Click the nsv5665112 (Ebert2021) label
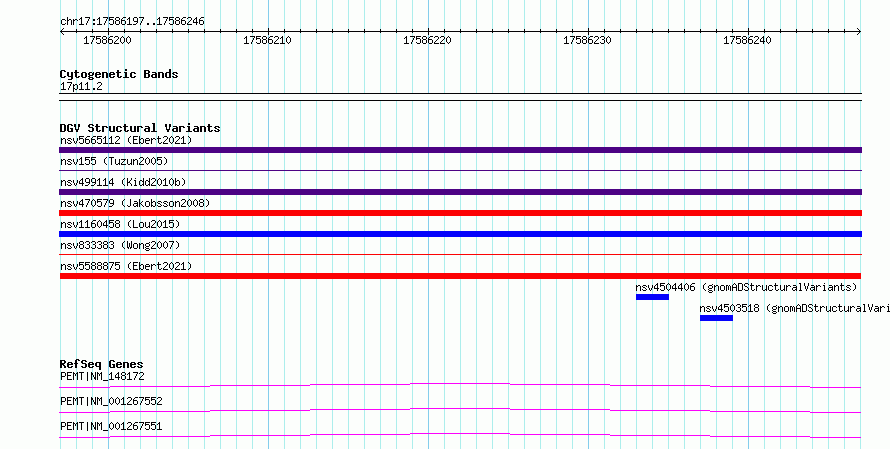Viewport: 890px width, 449px height. point(126,140)
